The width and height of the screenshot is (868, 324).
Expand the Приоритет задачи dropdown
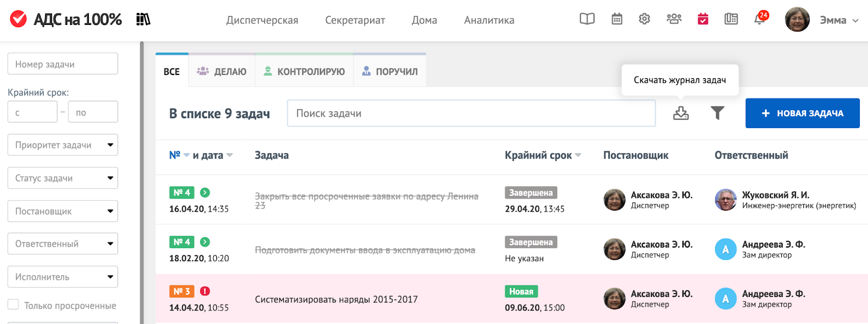click(63, 145)
